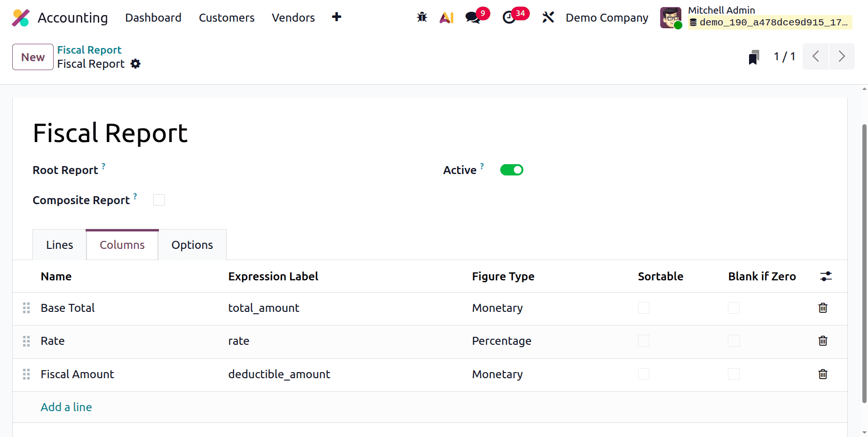Open Percentage figure type in Rate row
This screenshot has height=437, width=868.
pos(501,341)
